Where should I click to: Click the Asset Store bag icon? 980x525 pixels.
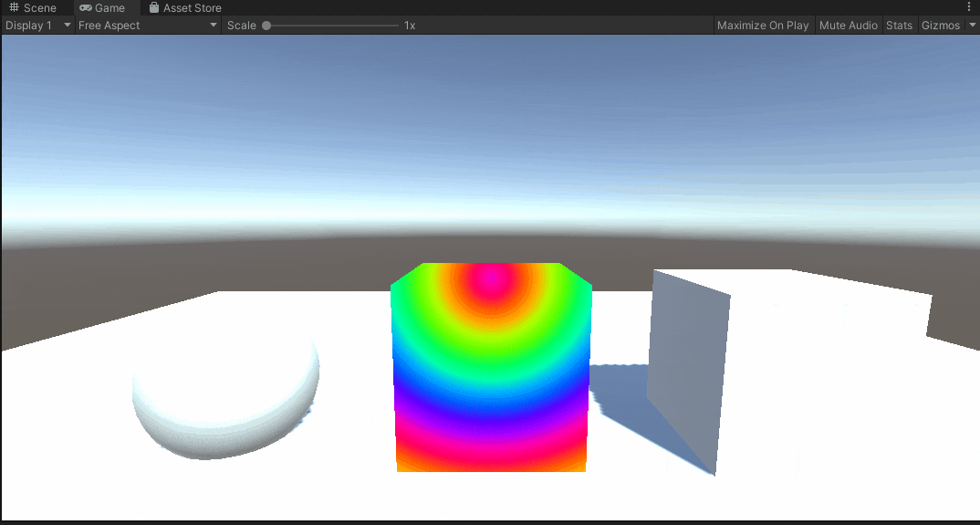point(153,8)
